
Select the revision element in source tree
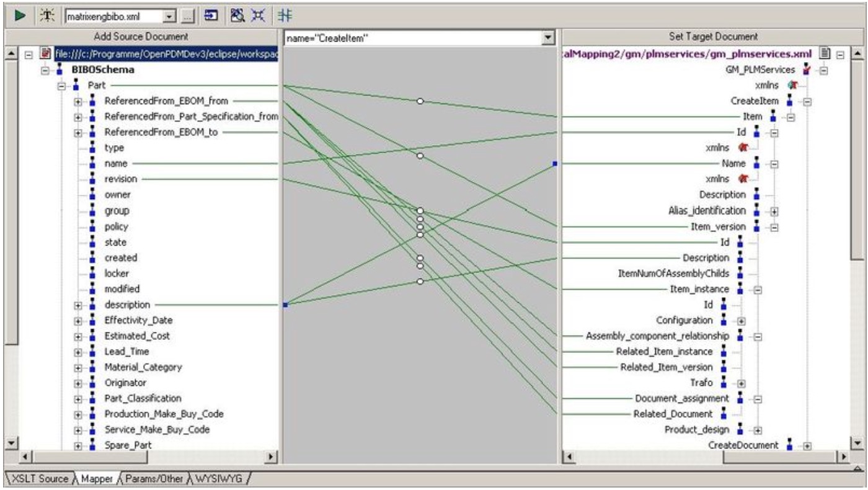tap(121, 179)
